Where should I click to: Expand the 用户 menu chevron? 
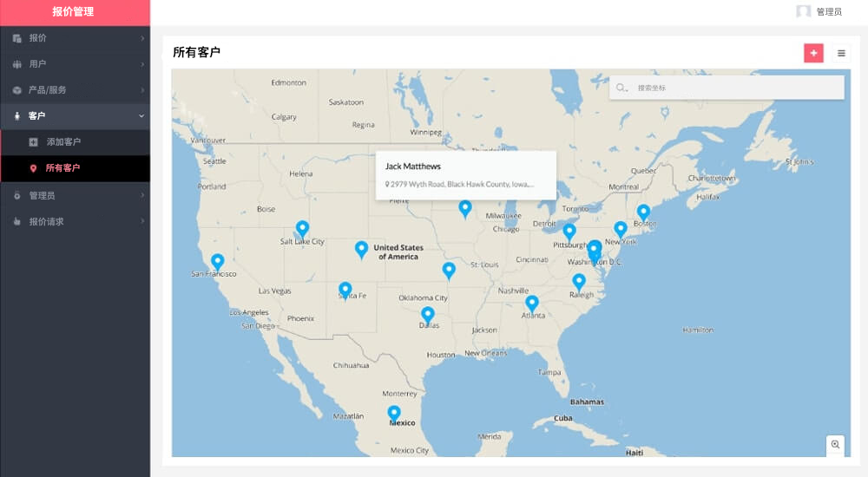[x=142, y=64]
